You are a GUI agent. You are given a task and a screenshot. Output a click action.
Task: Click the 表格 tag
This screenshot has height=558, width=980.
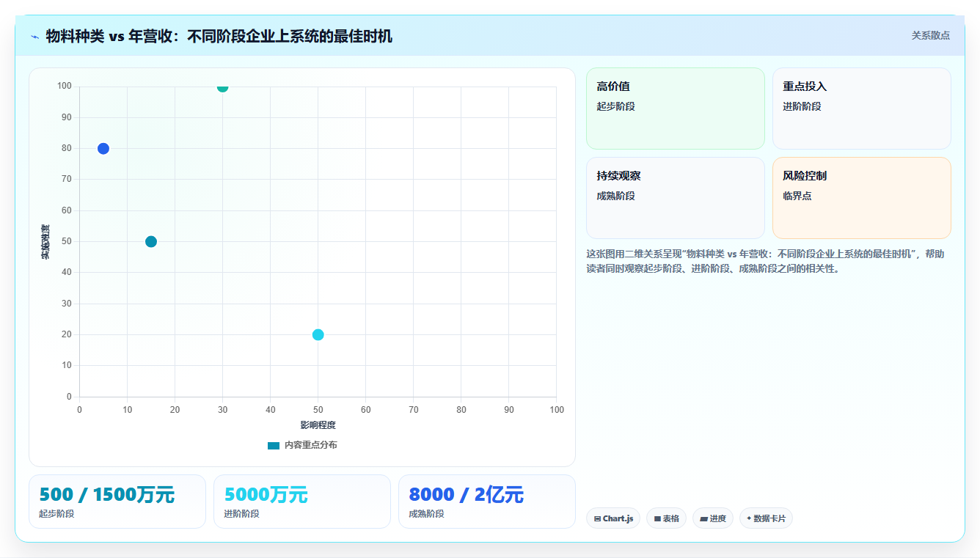pyautogui.click(x=666, y=518)
